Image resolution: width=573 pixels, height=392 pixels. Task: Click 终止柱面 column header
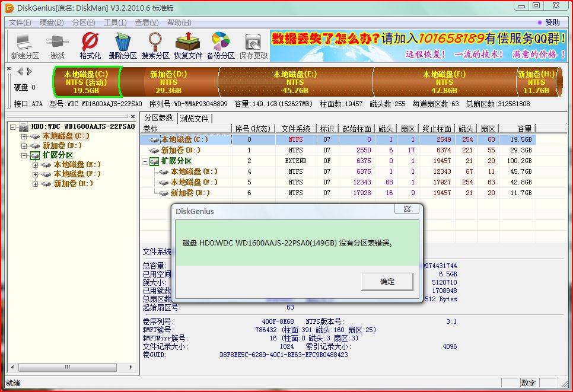pos(437,129)
